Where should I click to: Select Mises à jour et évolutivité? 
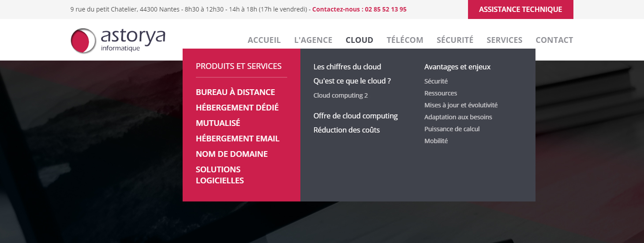pyautogui.click(x=461, y=105)
